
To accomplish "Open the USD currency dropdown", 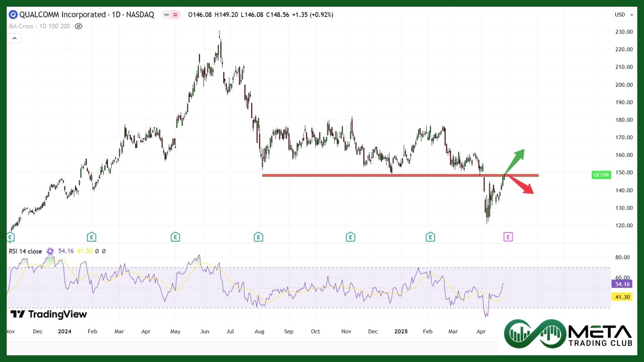I will (x=624, y=15).
